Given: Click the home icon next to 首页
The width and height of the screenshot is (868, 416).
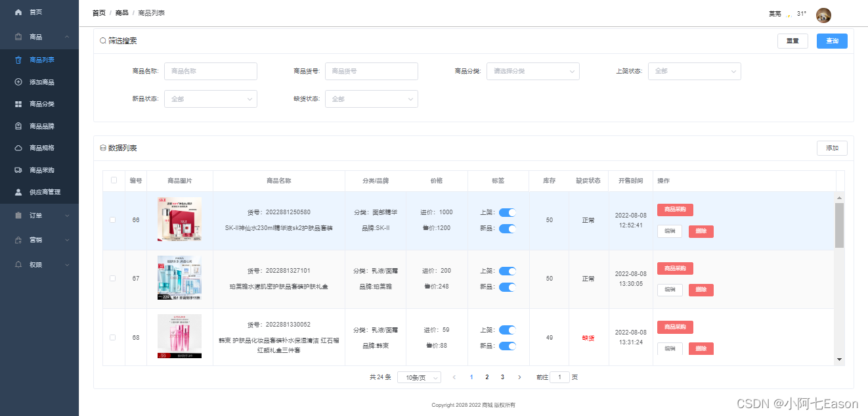Looking at the screenshot, I should [18, 11].
